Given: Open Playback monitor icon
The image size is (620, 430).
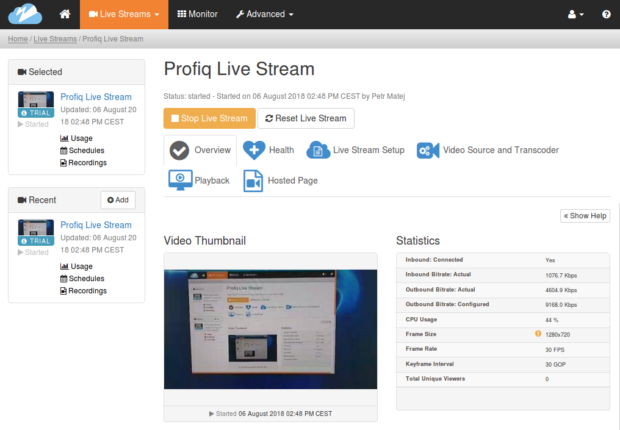Looking at the screenshot, I should click(180, 180).
